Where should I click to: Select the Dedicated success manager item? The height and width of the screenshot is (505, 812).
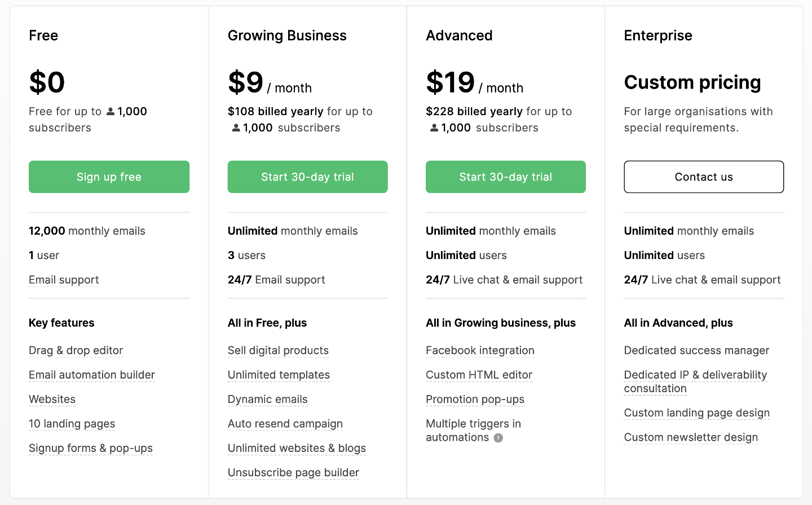pos(696,350)
